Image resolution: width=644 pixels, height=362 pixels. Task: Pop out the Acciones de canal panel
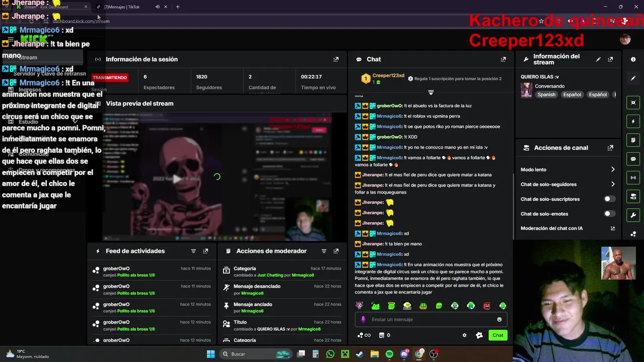[x=610, y=148]
